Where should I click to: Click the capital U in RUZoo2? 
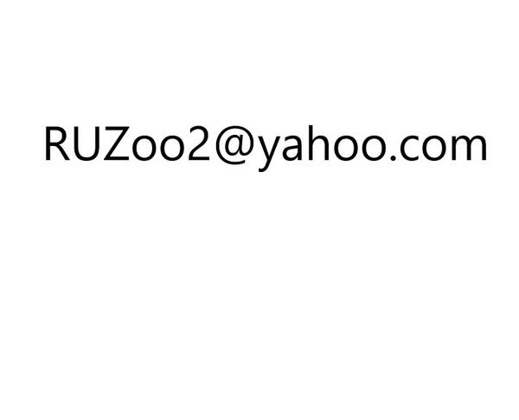(x=86, y=143)
